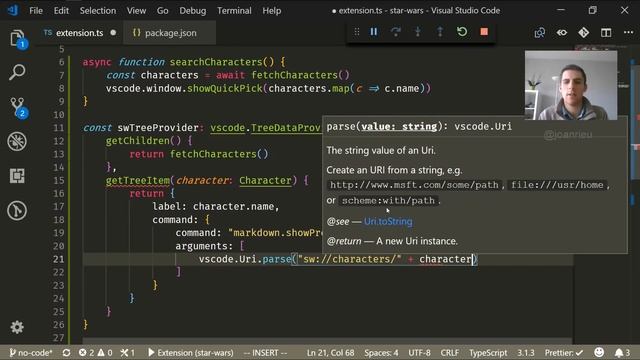Open the Source Control view

pos(18,107)
